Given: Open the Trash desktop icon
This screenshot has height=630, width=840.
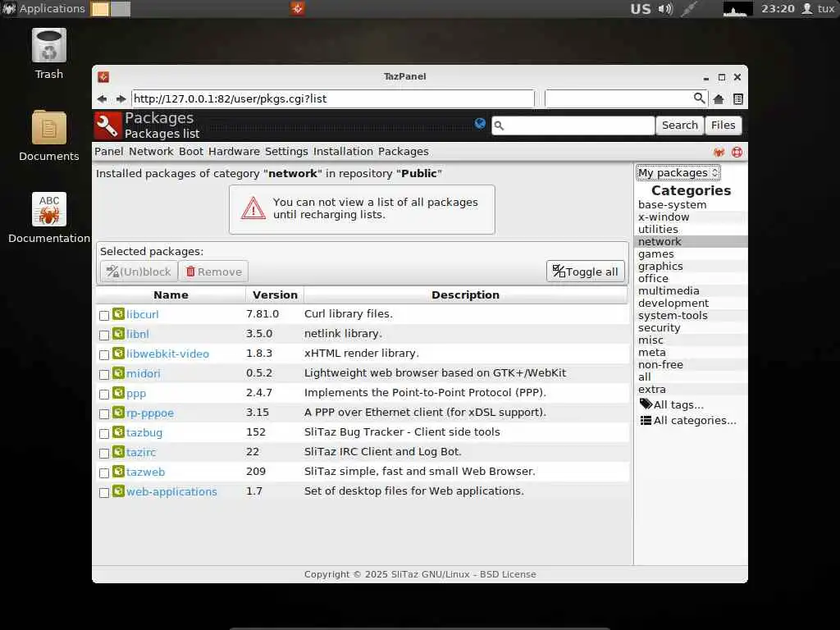Looking at the screenshot, I should pos(48,47).
